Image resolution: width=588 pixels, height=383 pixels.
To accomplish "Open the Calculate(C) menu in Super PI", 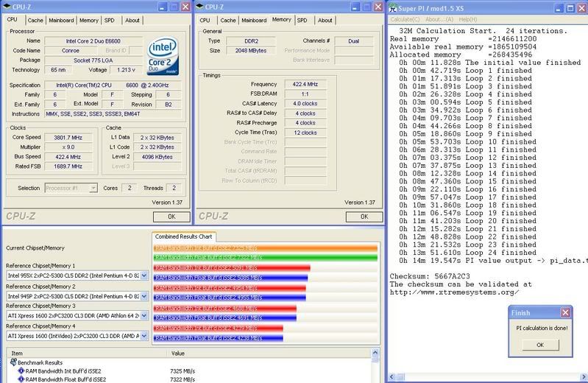I will click(405, 19).
